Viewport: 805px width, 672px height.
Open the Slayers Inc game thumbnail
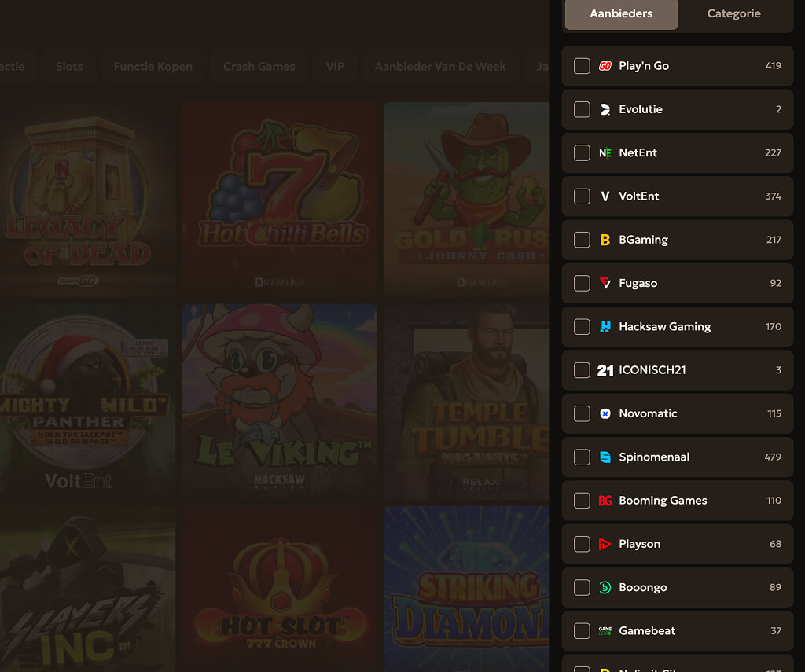click(x=87, y=589)
